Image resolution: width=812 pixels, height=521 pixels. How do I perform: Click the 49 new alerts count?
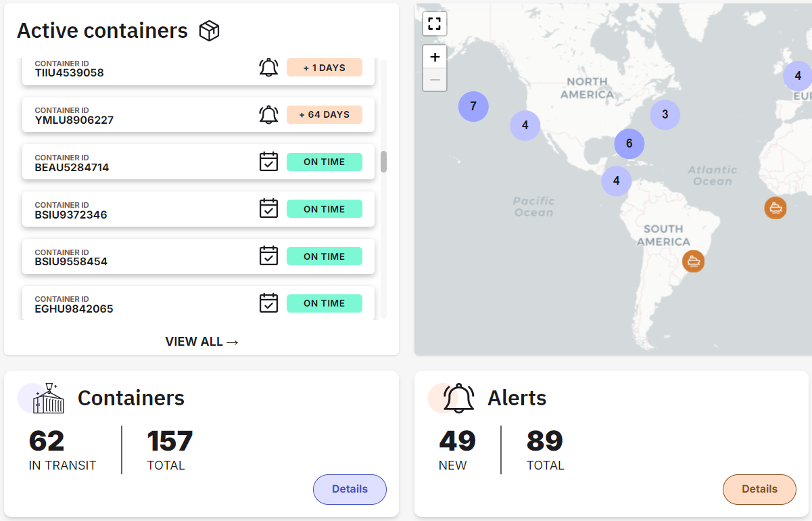click(458, 441)
